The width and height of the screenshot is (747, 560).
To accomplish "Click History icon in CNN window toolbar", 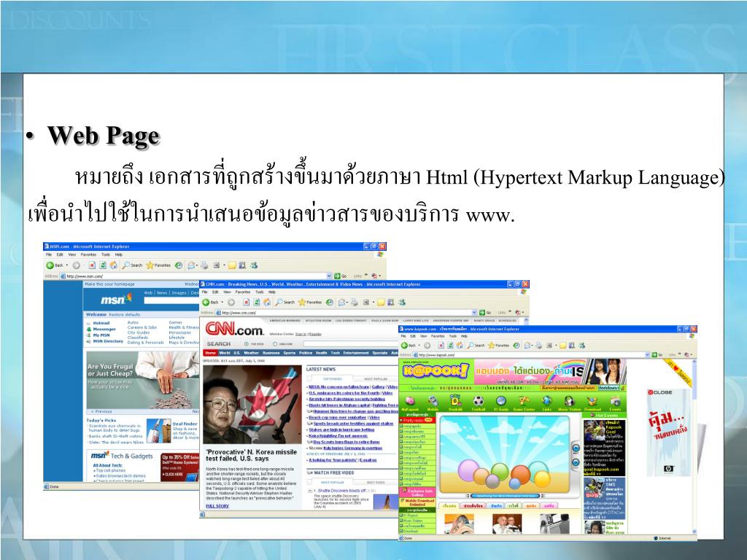I will pos(329,303).
